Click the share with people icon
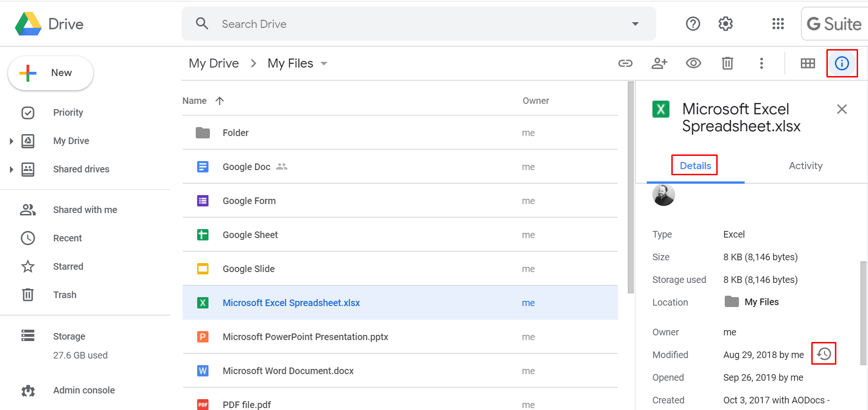The image size is (868, 410). tap(659, 63)
